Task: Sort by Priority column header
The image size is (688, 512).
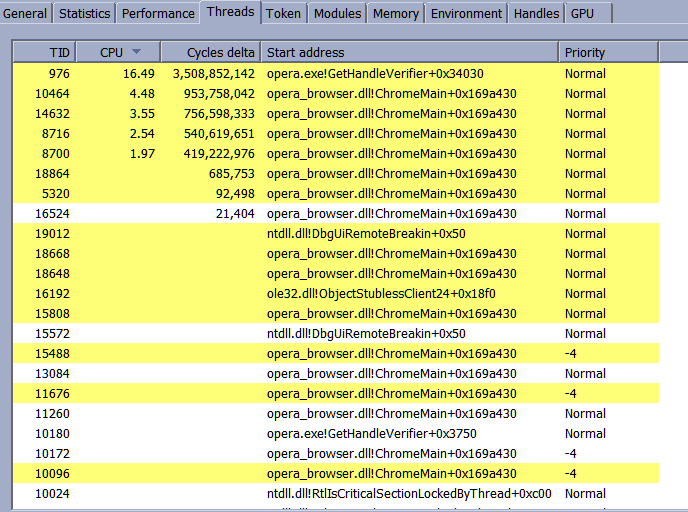Action: click(x=609, y=52)
